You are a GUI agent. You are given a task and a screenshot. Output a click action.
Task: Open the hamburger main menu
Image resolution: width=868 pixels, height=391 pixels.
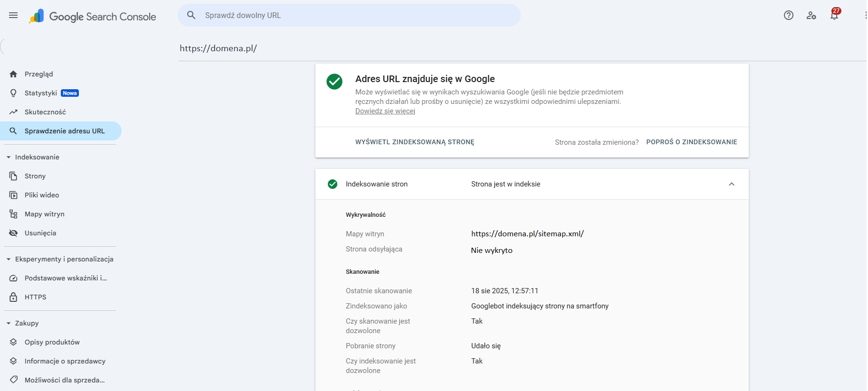point(13,15)
